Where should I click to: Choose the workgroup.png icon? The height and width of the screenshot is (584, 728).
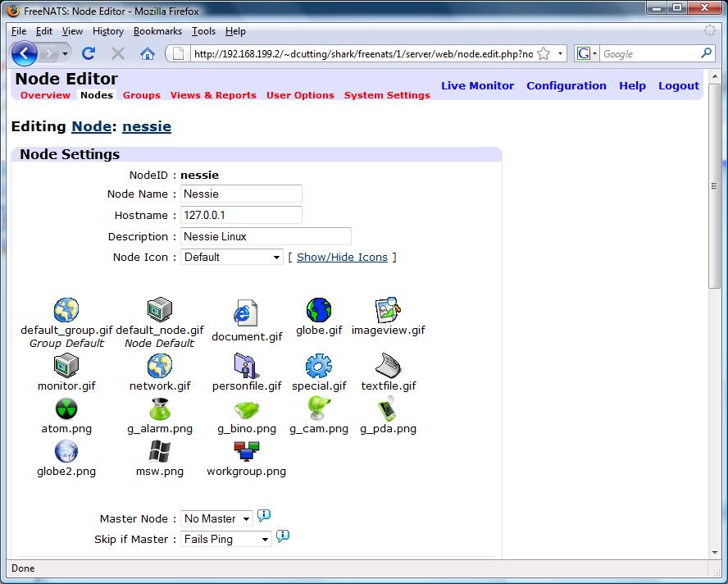[246, 451]
